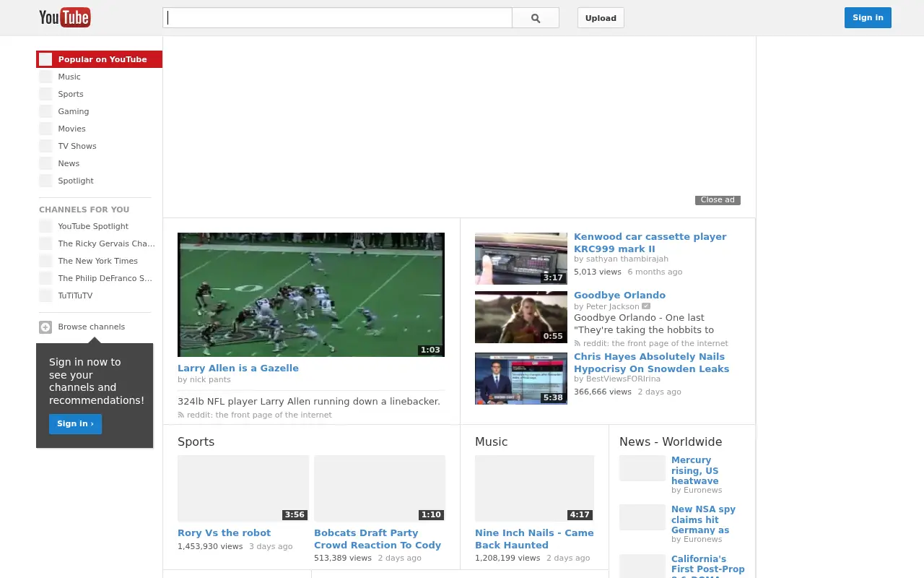Image resolution: width=924 pixels, height=578 pixels.
Task: Open the 1:10 Bobcats Draft Party thumbnail
Action: pyautogui.click(x=380, y=488)
